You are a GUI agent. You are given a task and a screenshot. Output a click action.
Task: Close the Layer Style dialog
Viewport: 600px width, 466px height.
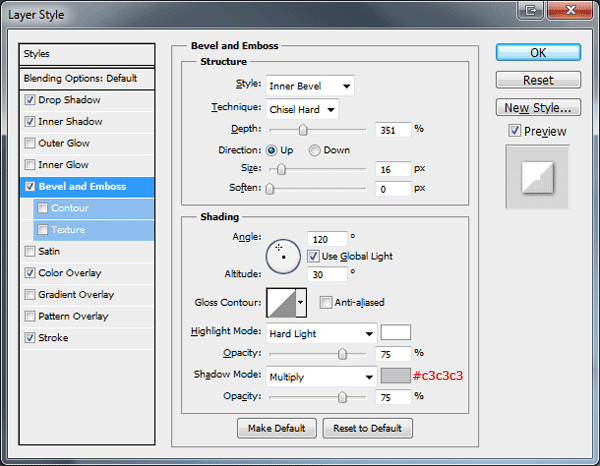coord(569,9)
